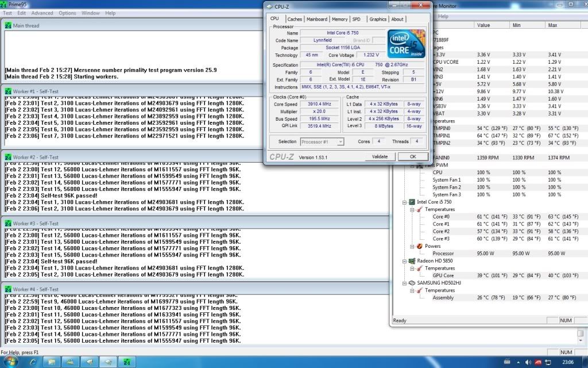Click the Core Speed value 3910.4 MHz
Screen dimensions: 588x368
319,104
